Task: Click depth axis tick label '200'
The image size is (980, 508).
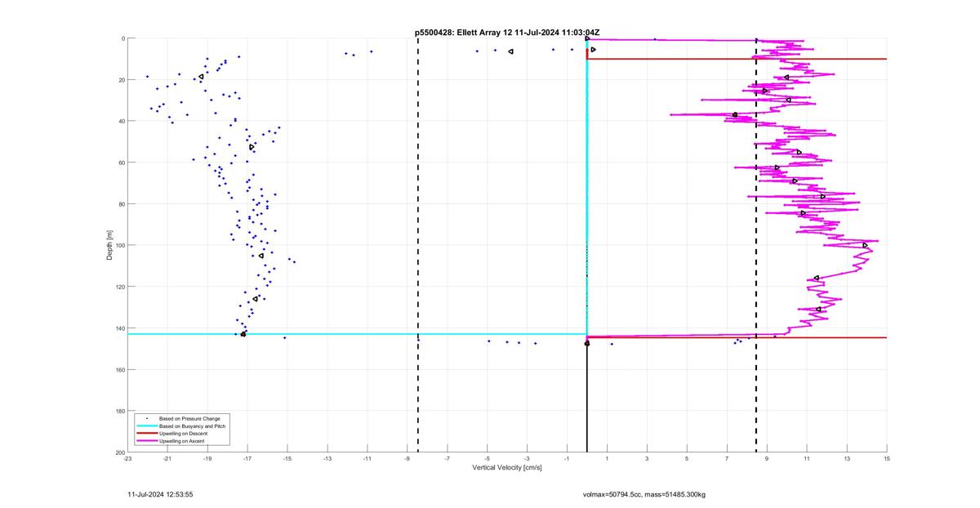Action: [x=119, y=452]
